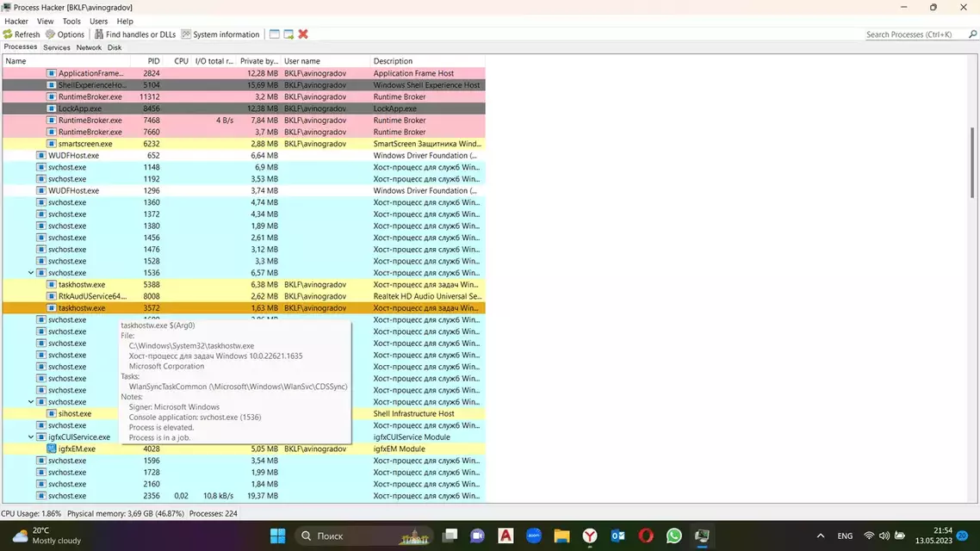Open File Explorer from the taskbar

coord(561,536)
